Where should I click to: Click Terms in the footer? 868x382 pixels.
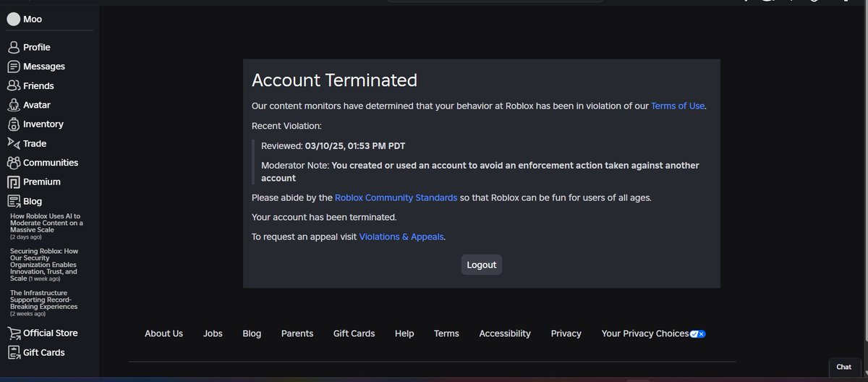pos(446,334)
